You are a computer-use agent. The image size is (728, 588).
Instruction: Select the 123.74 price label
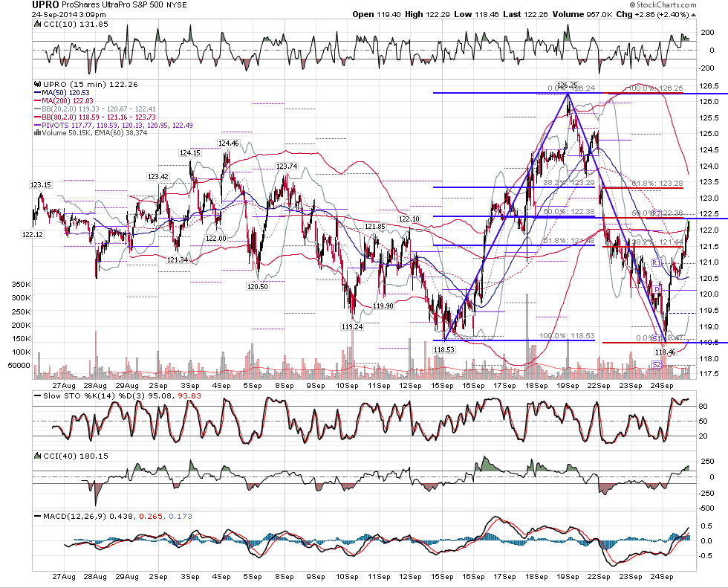[x=287, y=167]
